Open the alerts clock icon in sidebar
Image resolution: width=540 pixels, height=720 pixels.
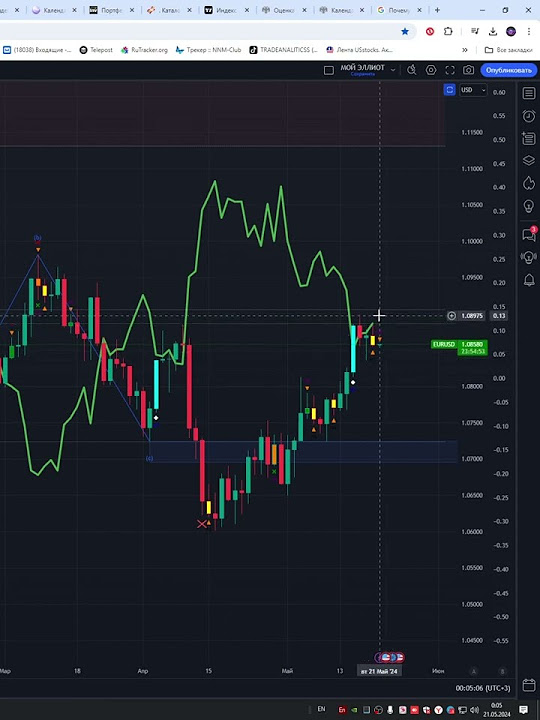point(529,116)
